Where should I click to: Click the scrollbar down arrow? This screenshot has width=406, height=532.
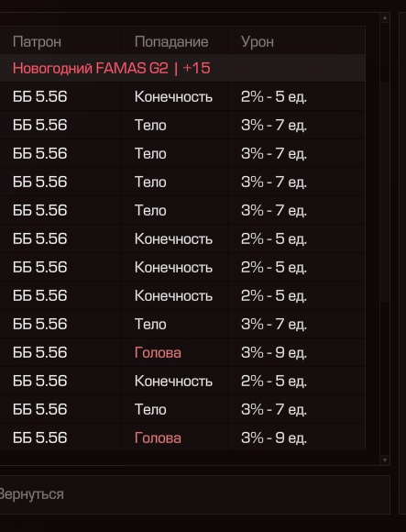385,460
